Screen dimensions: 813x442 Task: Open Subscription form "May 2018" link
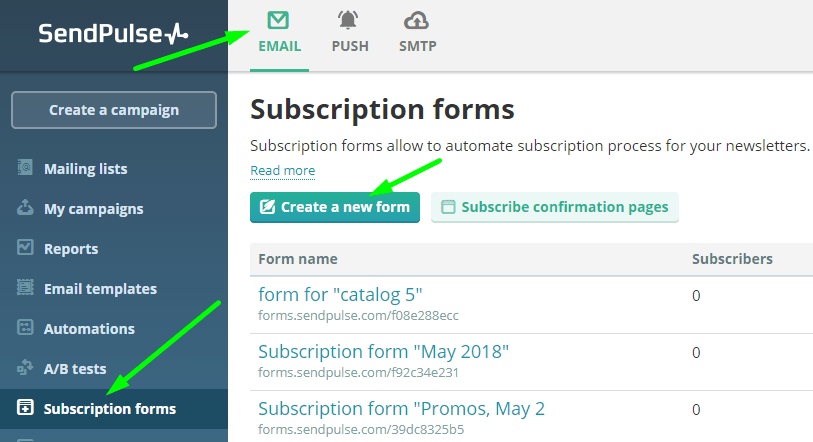[x=383, y=352]
